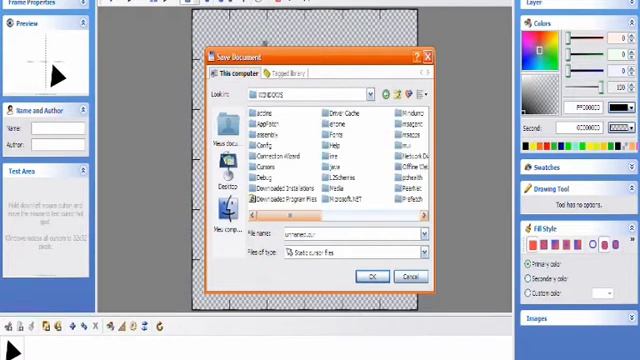Select the first red fill style icon
This screenshot has width=640, height=360.
coord(533,245)
